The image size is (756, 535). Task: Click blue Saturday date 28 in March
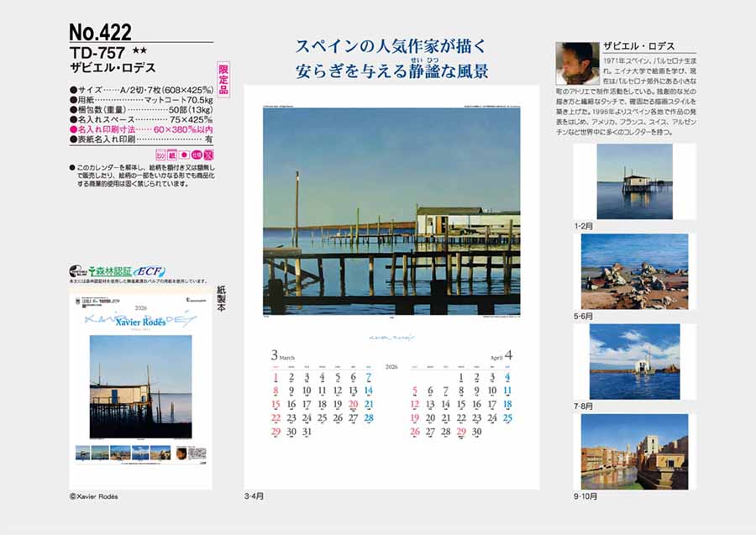pyautogui.click(x=369, y=418)
